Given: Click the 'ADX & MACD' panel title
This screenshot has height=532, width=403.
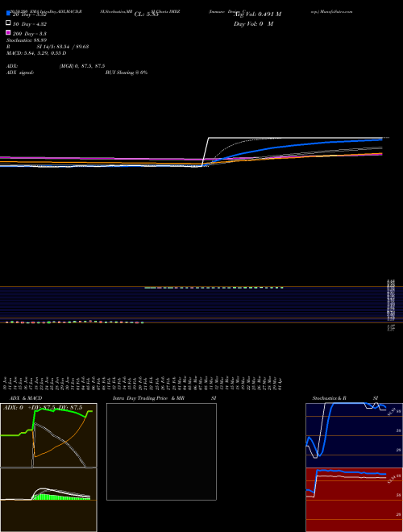Looking at the screenshot, I should [x=26, y=398].
